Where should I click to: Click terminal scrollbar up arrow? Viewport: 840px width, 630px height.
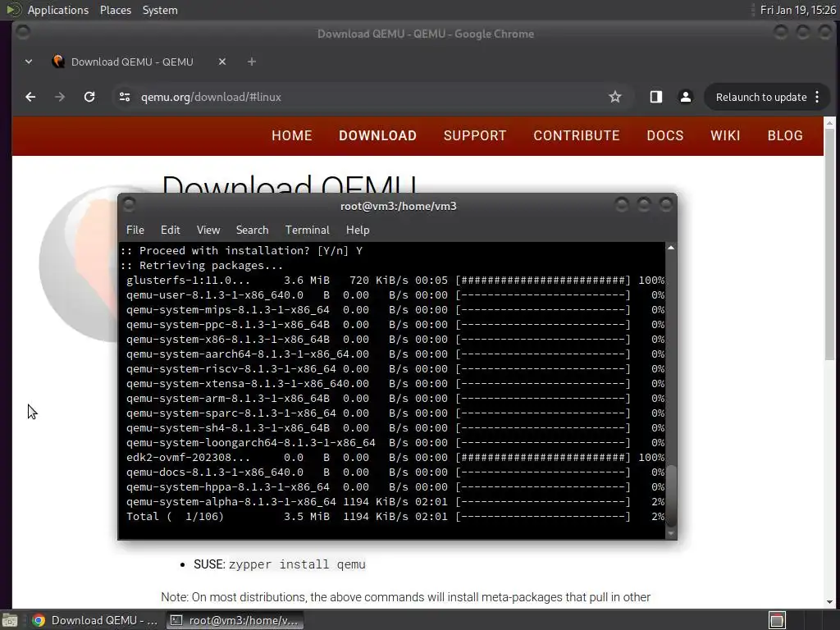(671, 248)
